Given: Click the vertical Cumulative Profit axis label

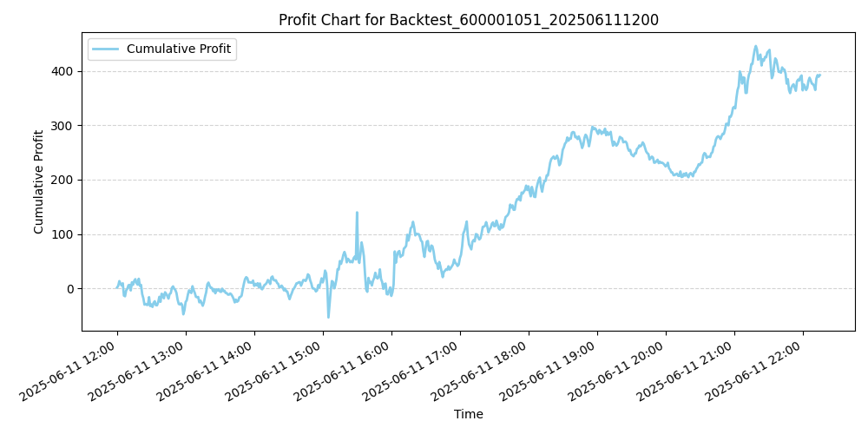Looking at the screenshot, I should (39, 181).
